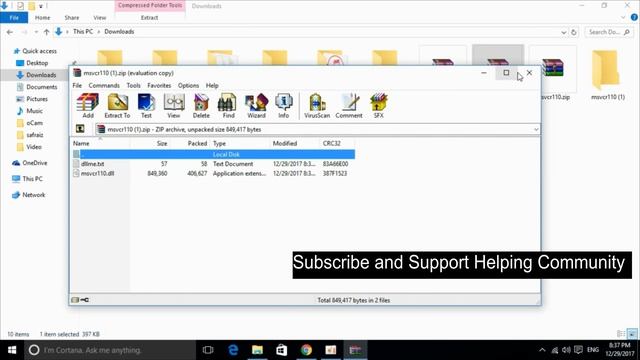640x360 pixels.
Task: Select msvcr110 (1) folder in Explorer
Action: tap(607, 74)
